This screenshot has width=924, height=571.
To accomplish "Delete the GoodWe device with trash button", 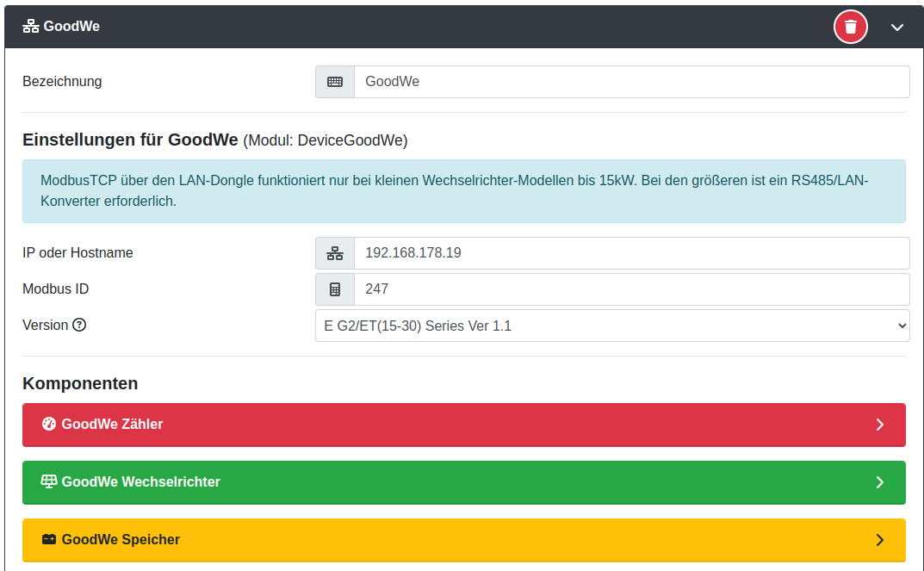I will click(850, 27).
